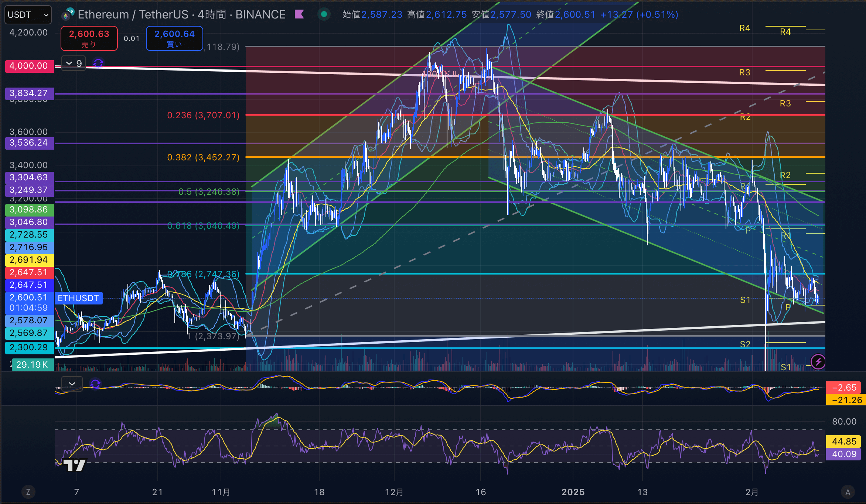The width and height of the screenshot is (866, 504).
Task: Click the 2025 label on time axis
Action: [573, 492]
